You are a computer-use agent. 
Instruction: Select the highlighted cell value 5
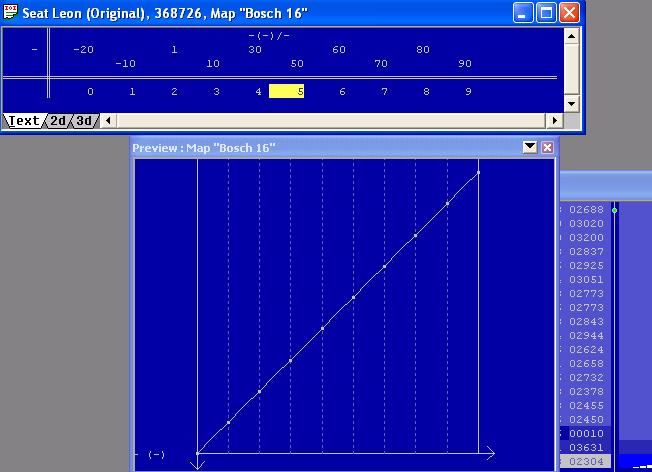pyautogui.click(x=286, y=91)
